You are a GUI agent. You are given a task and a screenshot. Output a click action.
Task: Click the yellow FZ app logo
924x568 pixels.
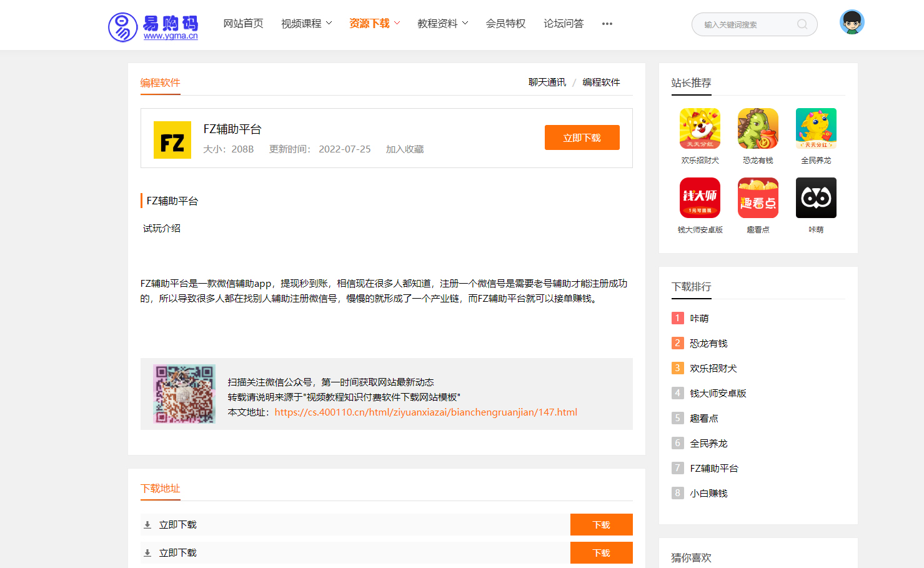(172, 140)
